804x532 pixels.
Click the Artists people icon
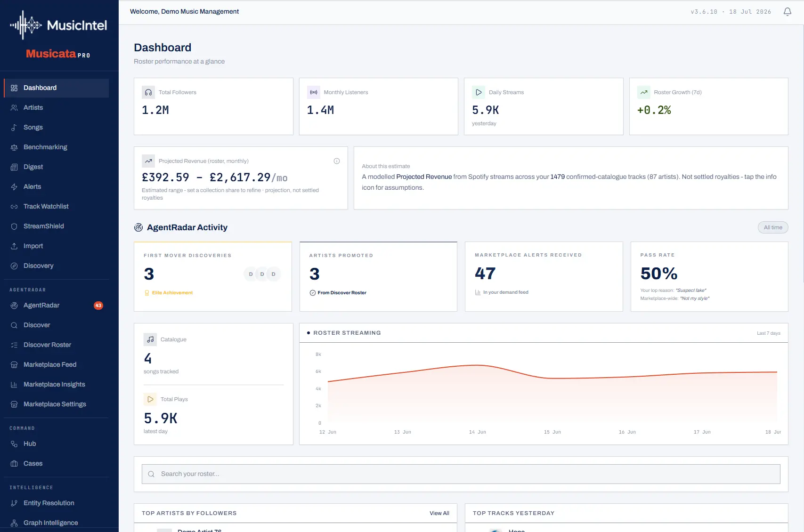coord(14,108)
